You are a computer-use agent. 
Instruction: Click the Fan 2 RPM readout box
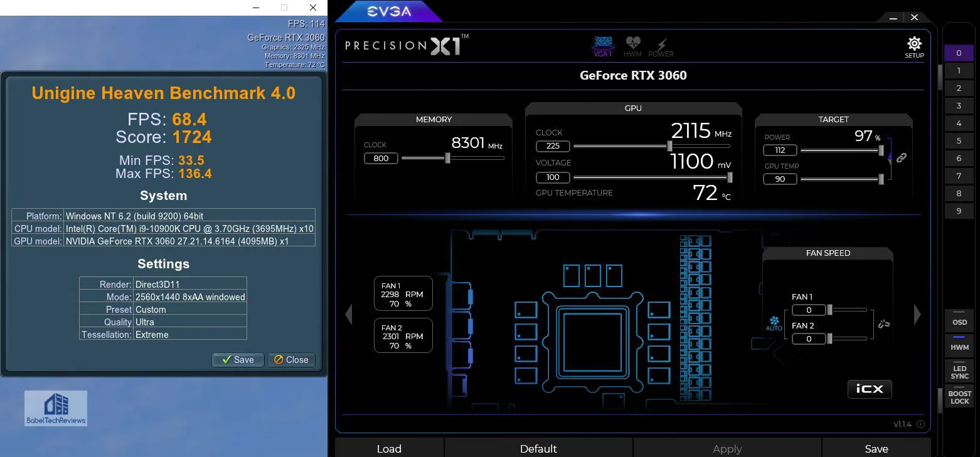tap(403, 335)
